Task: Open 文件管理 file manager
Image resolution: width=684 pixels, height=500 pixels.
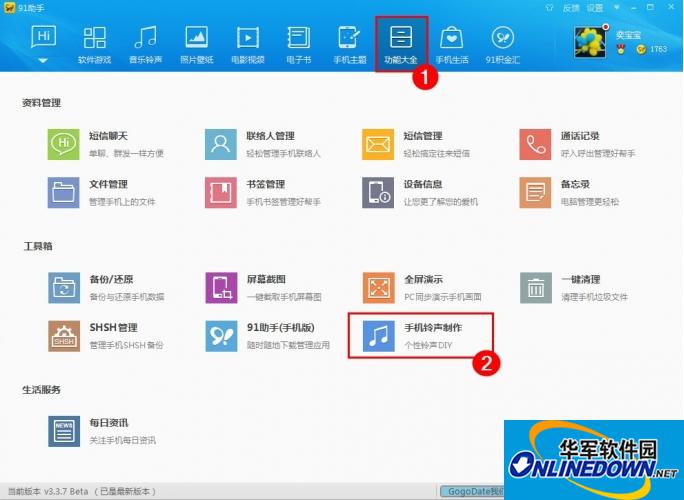Action: click(63, 192)
